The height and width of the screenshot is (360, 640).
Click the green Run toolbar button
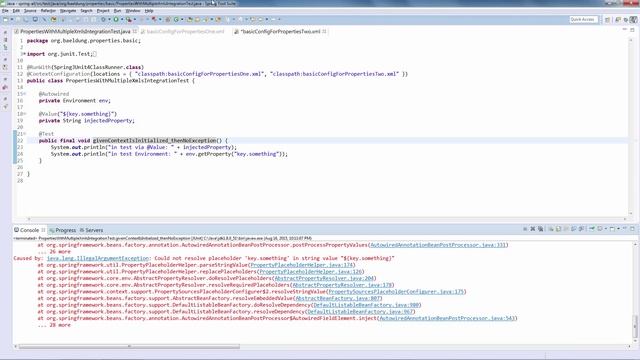pos(116,19)
